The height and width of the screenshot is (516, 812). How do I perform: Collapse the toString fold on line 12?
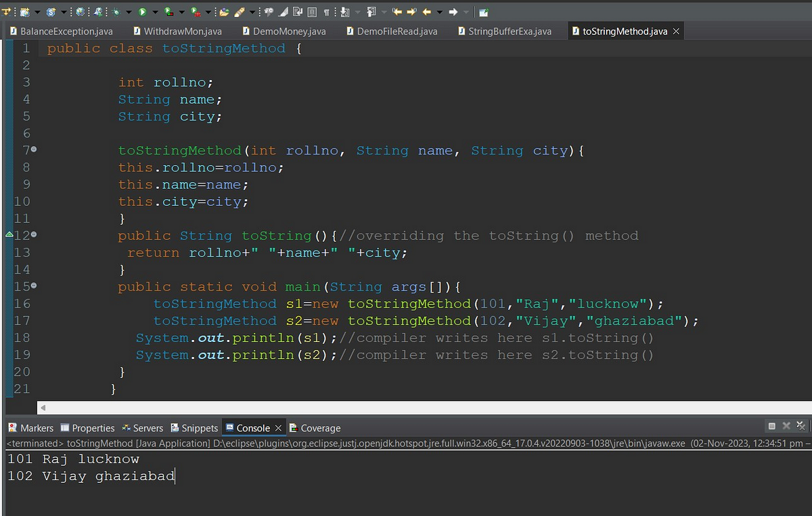pyautogui.click(x=34, y=235)
